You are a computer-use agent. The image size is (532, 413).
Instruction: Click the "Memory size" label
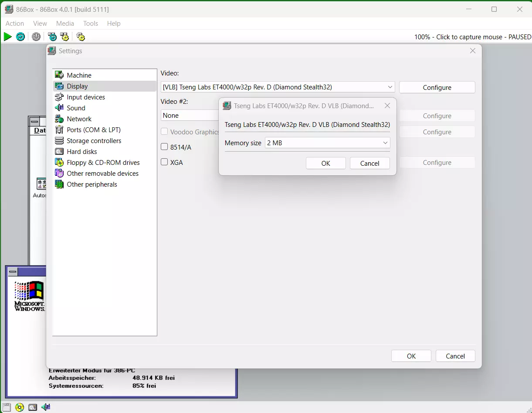pyautogui.click(x=243, y=143)
